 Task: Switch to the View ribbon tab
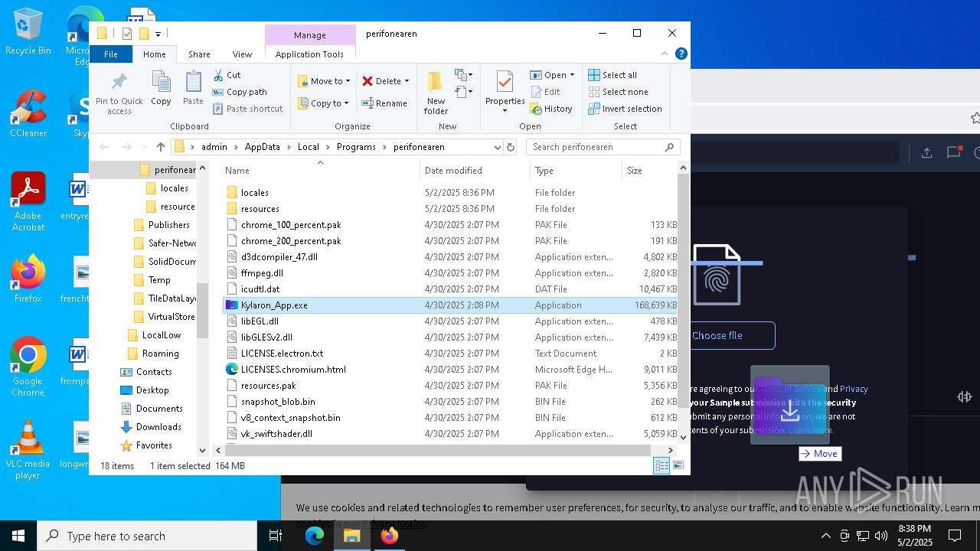tap(242, 54)
